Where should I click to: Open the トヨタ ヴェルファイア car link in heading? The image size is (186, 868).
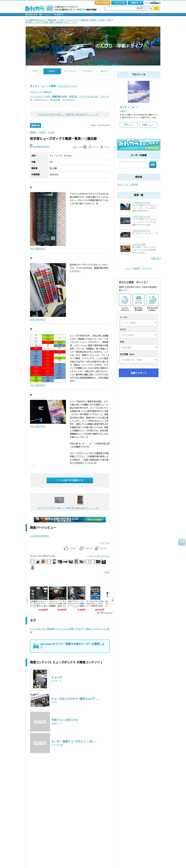(x=67, y=86)
